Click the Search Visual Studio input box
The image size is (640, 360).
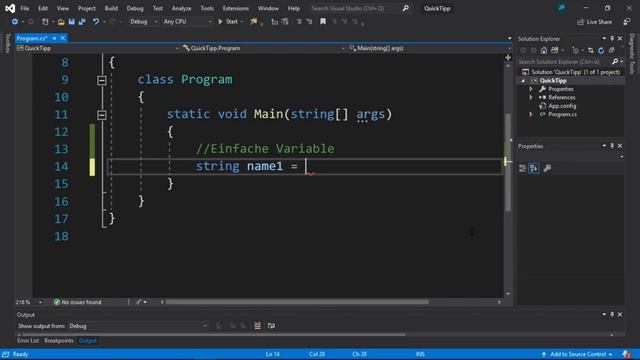(355, 8)
